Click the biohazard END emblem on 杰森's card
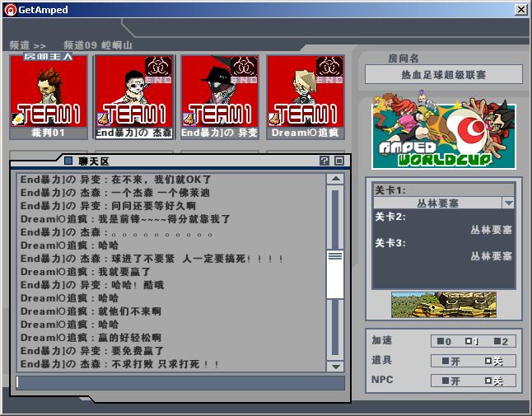This screenshot has height=416, width=532. pos(157,67)
